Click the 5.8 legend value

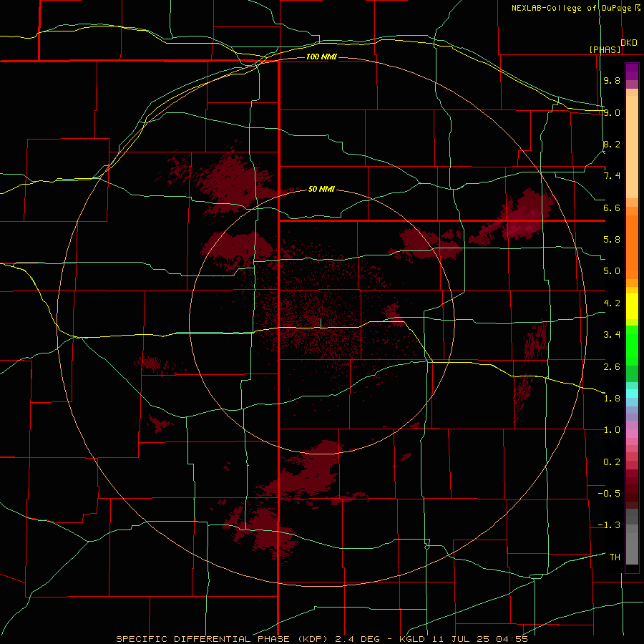612,240
